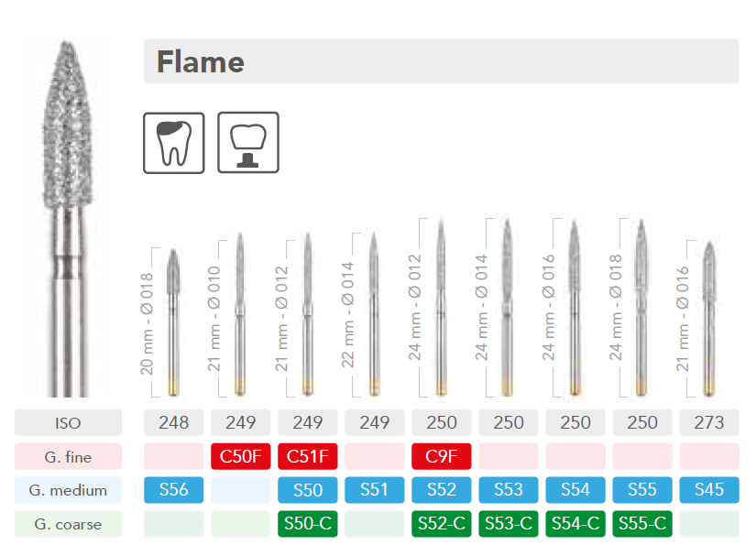
Task: Select the red C50F fine grit code
Action: click(x=241, y=456)
